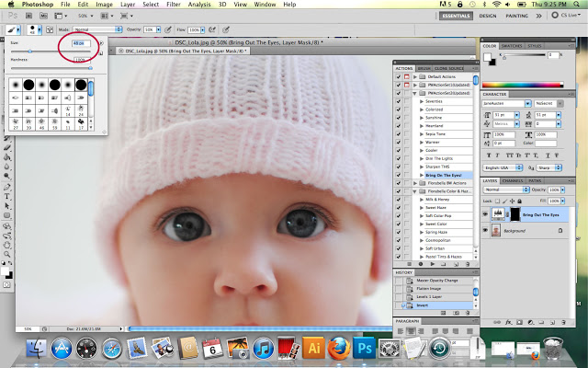Select the Essentials workspace button

click(456, 16)
